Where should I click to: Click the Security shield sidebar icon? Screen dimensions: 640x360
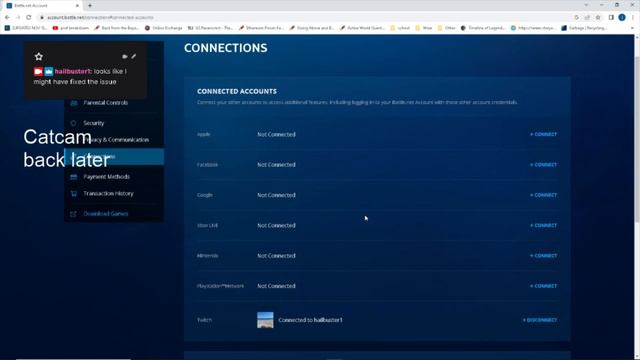point(73,123)
